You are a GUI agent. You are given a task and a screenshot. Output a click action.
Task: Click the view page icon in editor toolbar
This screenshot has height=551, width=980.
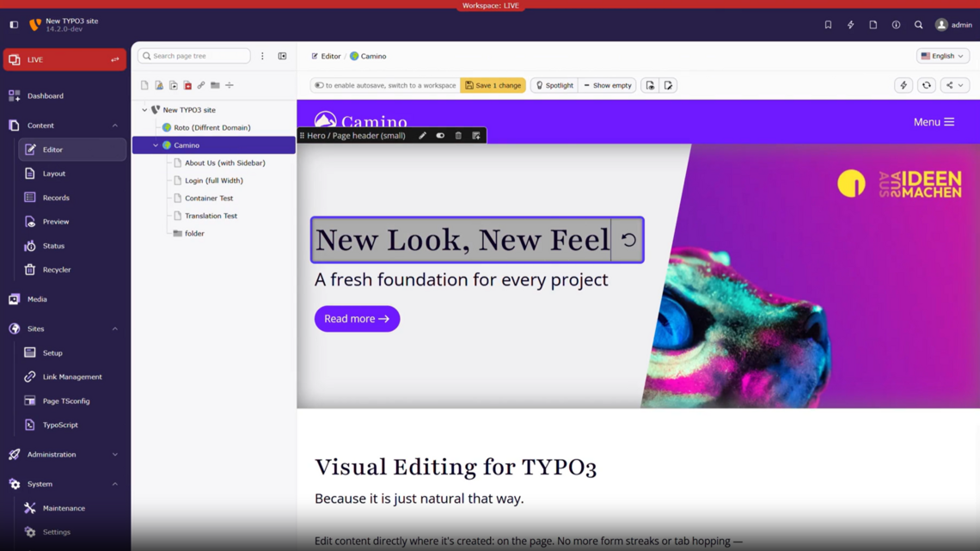651,86
